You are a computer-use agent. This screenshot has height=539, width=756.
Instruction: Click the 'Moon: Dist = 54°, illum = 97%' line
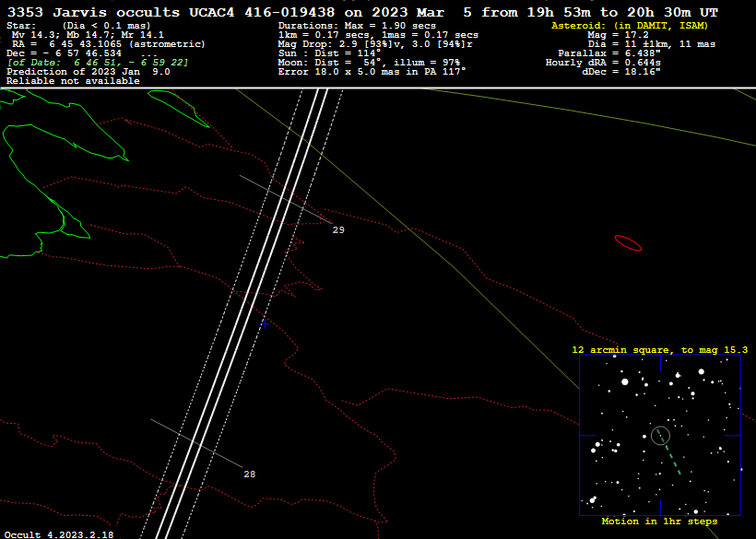pyautogui.click(x=369, y=63)
